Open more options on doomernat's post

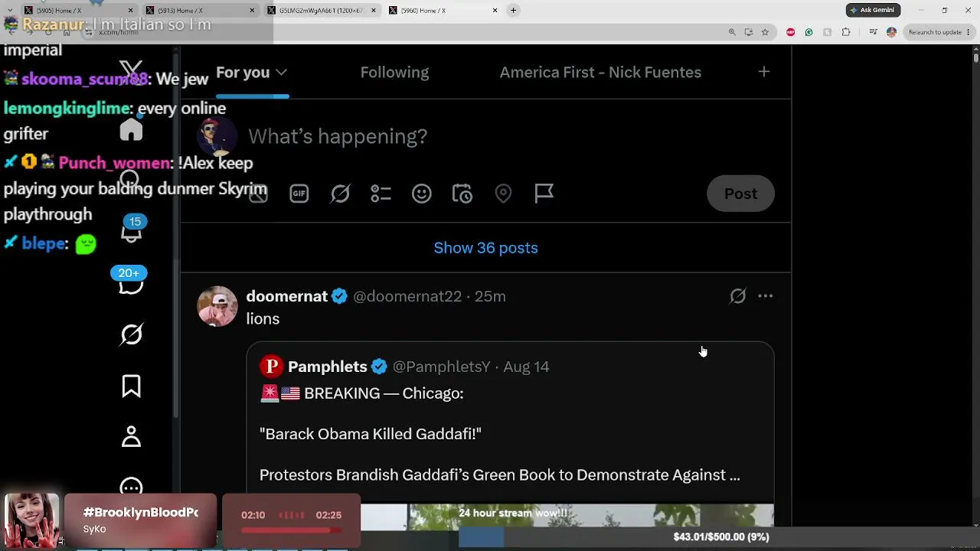point(765,296)
